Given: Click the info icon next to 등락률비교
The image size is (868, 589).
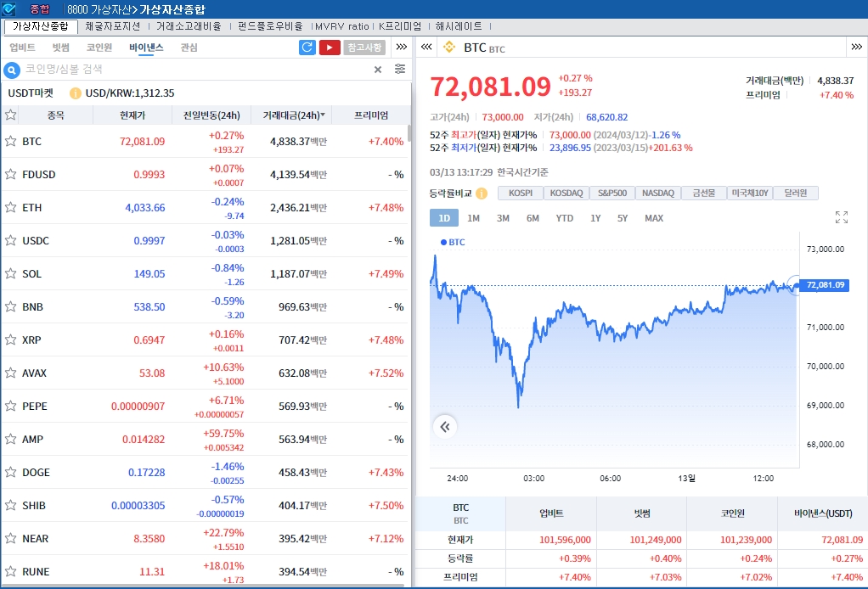Looking at the screenshot, I should tap(482, 194).
